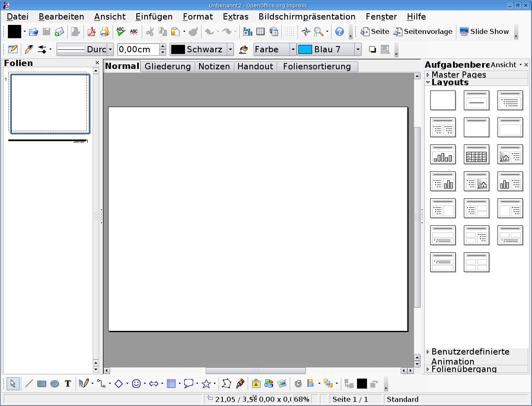The height and width of the screenshot is (406, 532).
Task: Open the Schwarz line color dropdown
Action: (230, 49)
